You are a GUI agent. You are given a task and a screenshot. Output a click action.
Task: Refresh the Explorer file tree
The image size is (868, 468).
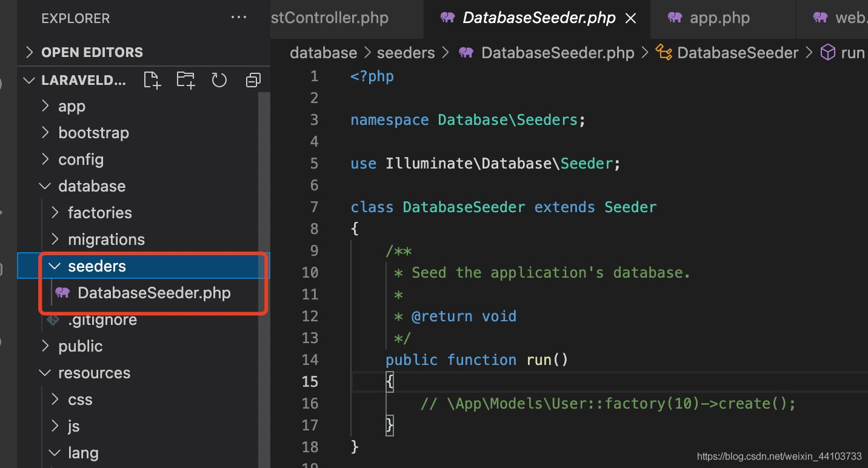tap(219, 80)
